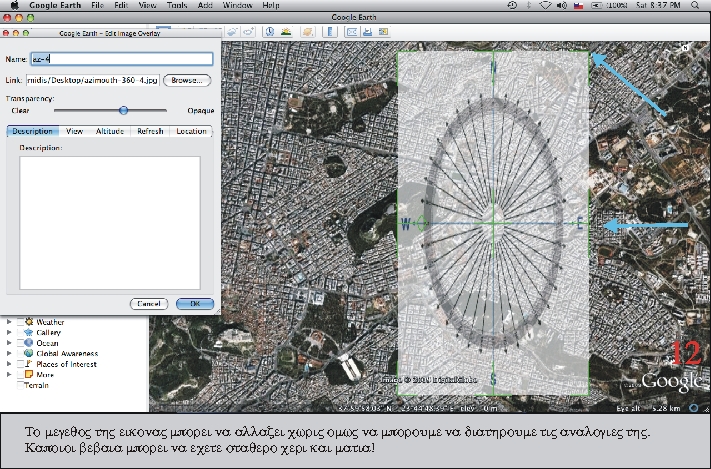Click the battery status indicator
The height and width of the screenshot is (469, 711).
point(610,5)
